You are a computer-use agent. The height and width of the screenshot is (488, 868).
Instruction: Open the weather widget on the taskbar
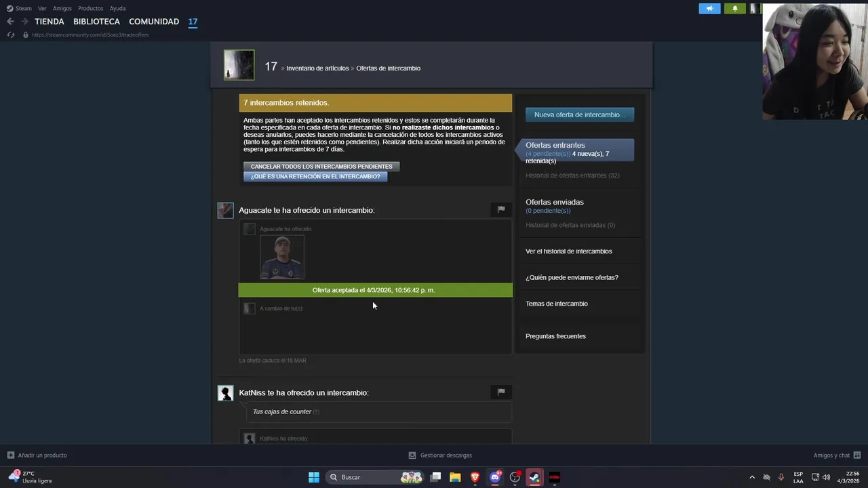click(x=31, y=477)
